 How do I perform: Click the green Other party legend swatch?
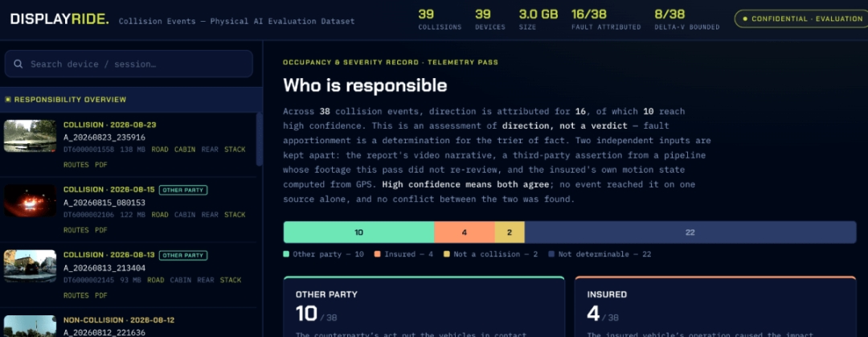tap(286, 254)
